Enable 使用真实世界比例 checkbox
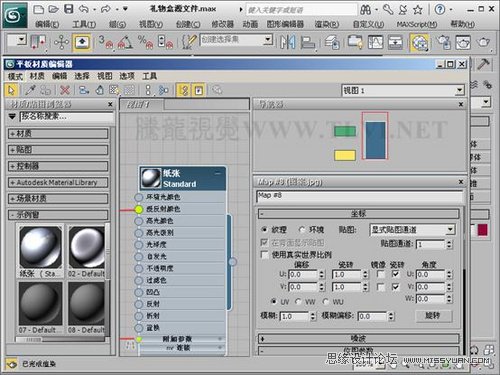Image resolution: width=500 pixels, height=375 pixels. click(x=264, y=255)
